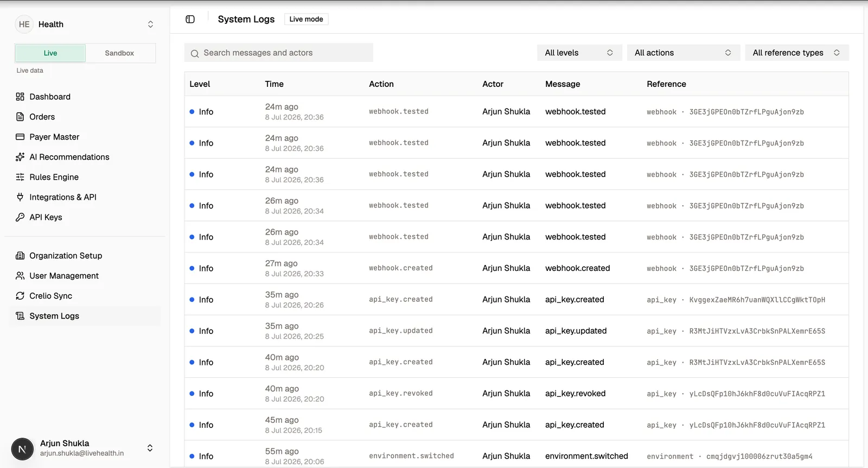This screenshot has height=468, width=868.
Task: Click the Organization Setup building icon
Action: pos(20,256)
